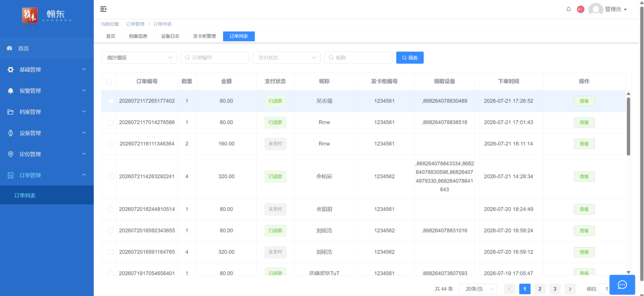Screen dimensions: 644x296
Task: Switch to the 设备日志 tab
Action: tap(170, 36)
